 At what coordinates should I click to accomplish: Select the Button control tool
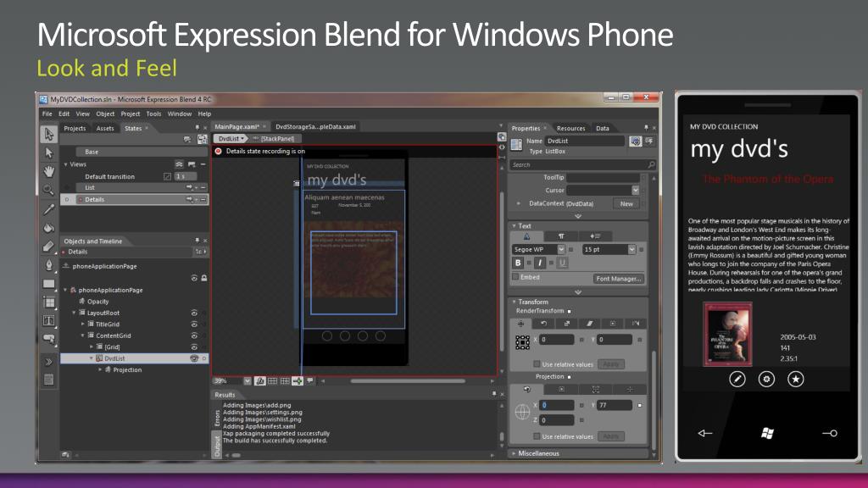(48, 339)
